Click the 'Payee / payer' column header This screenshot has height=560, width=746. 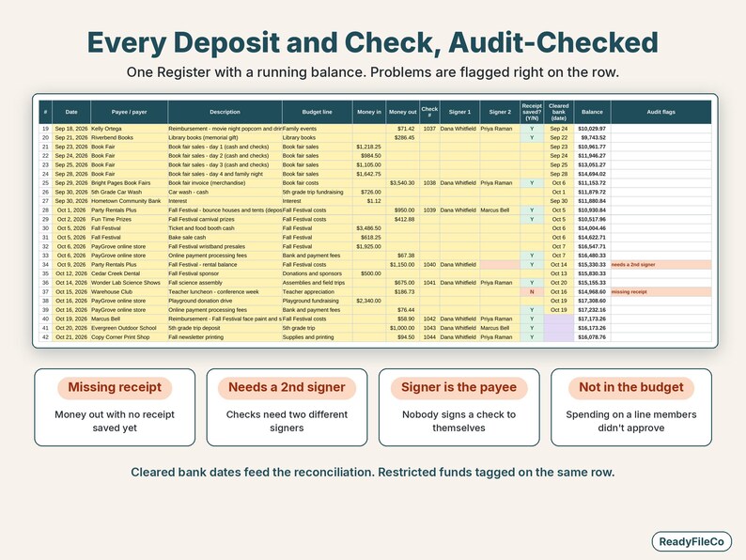[x=129, y=113]
